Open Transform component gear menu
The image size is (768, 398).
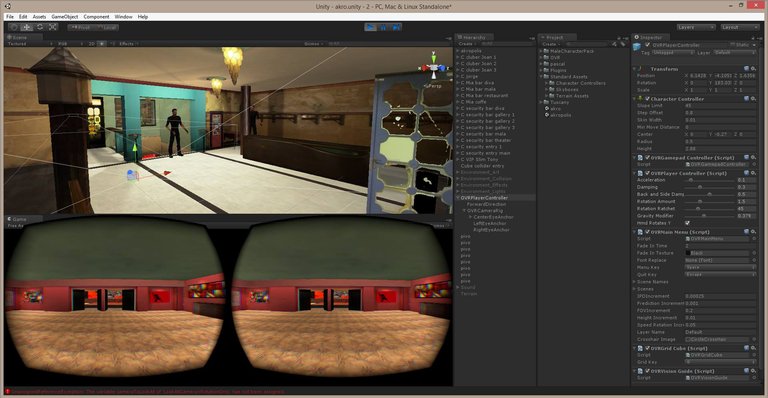coord(753,69)
